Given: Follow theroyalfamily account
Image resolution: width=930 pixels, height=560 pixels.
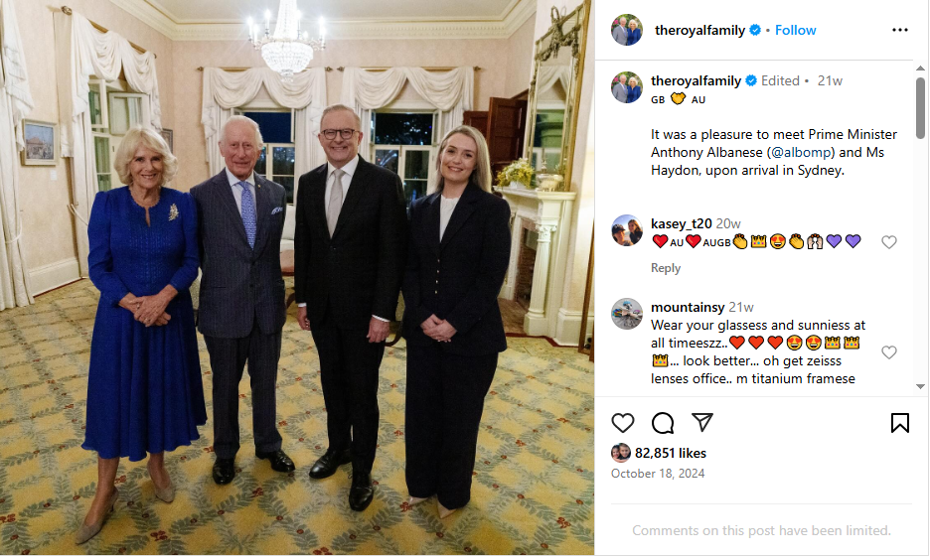Looking at the screenshot, I should [795, 30].
